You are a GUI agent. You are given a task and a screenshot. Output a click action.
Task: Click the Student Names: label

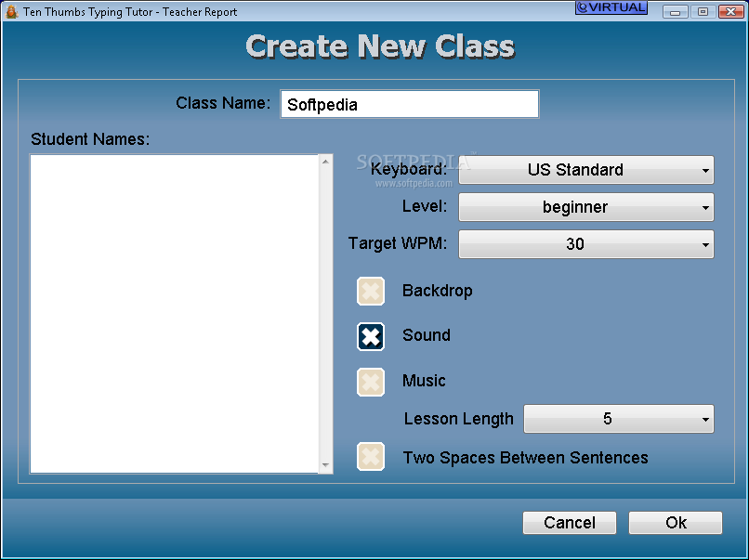click(x=90, y=139)
